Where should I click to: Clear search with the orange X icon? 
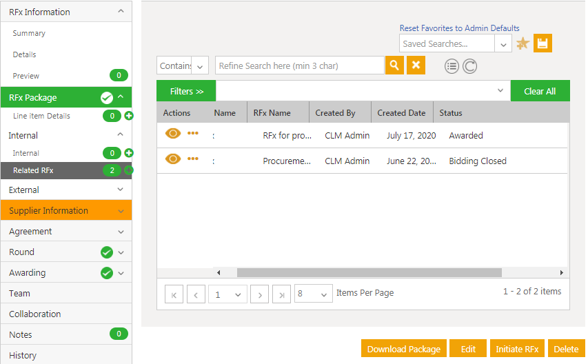point(416,65)
